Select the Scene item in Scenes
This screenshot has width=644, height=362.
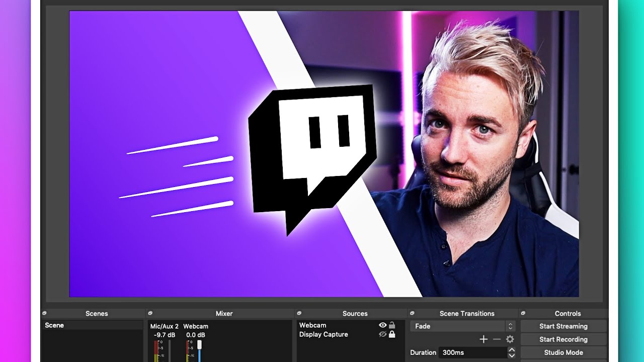click(93, 325)
